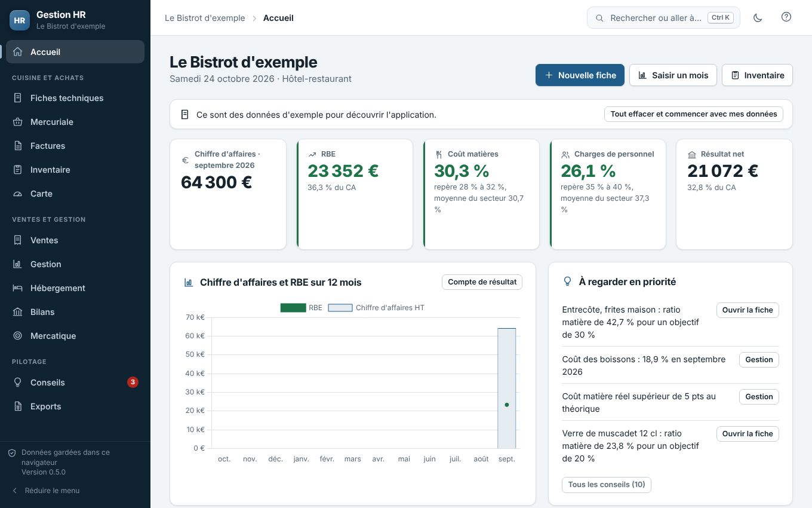812x508 pixels.
Task: Toggle dark mode with the moon icon
Action: coord(758,18)
